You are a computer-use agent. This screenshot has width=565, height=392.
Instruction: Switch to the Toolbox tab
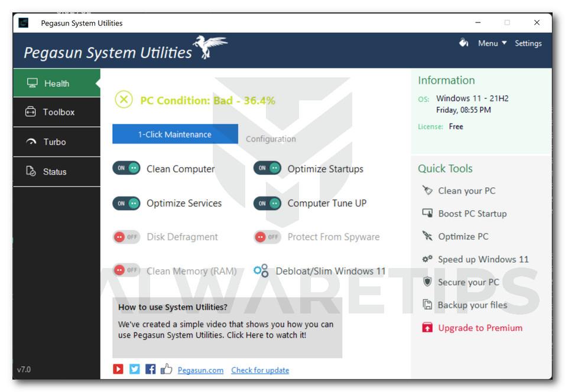click(57, 112)
